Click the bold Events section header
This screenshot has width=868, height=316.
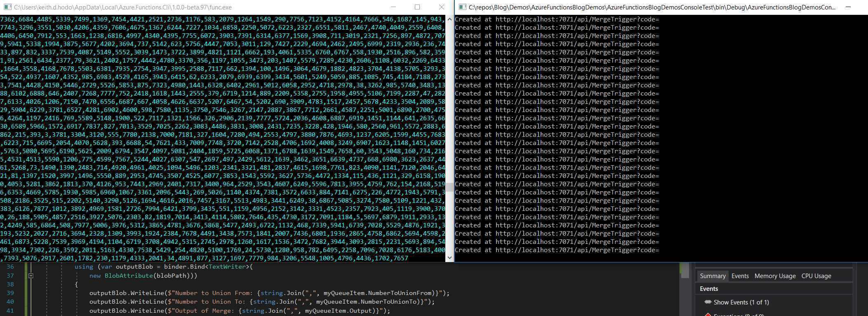(x=709, y=289)
